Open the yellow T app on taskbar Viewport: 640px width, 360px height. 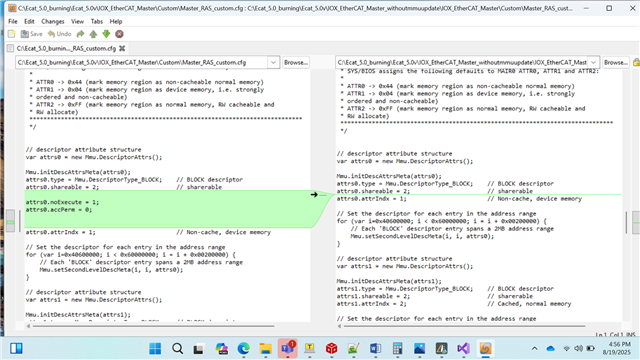309,349
